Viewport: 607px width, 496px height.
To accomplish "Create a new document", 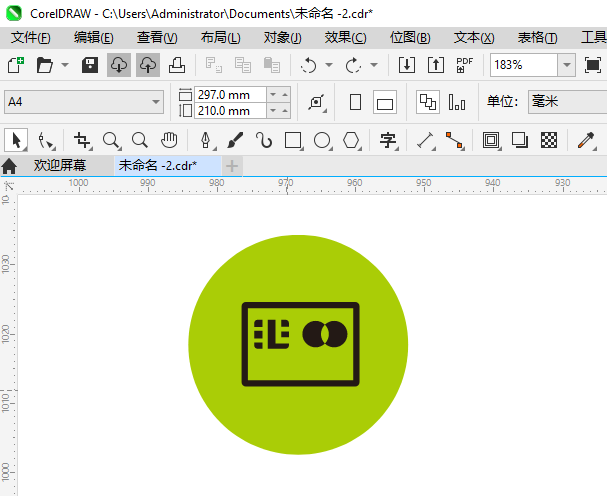I will [x=16, y=65].
